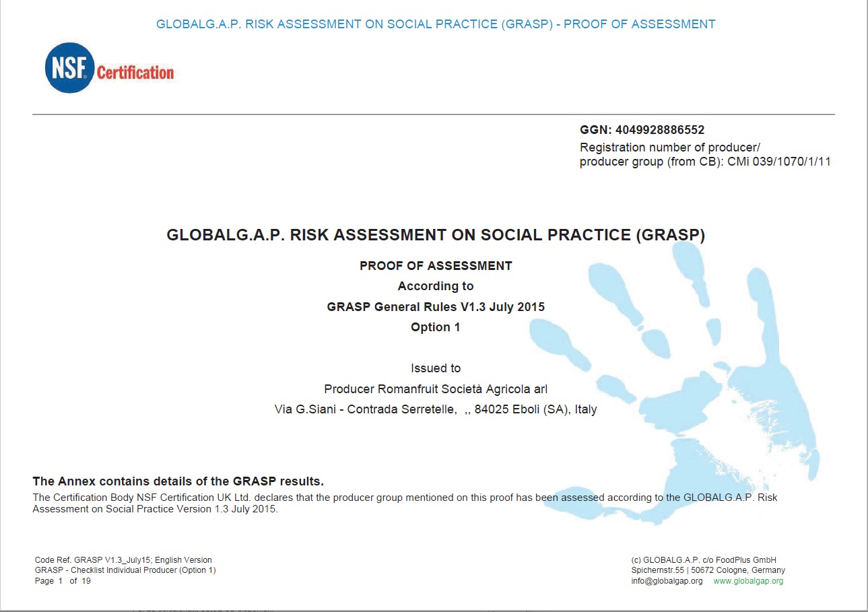
Task: Select 'Code Ref. GRASP V1.3_July15; English Version'
Action: click(x=123, y=560)
